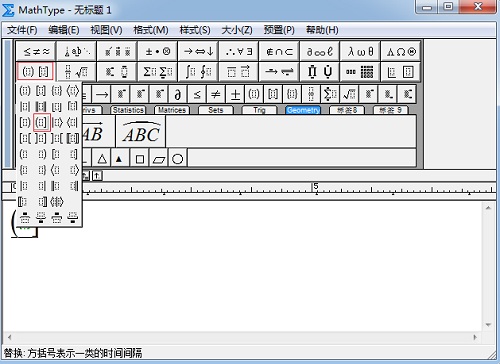Viewport: 500px width, 364px height.
Task: Click the plus-minus symbol on the small bar
Action: coord(235,94)
